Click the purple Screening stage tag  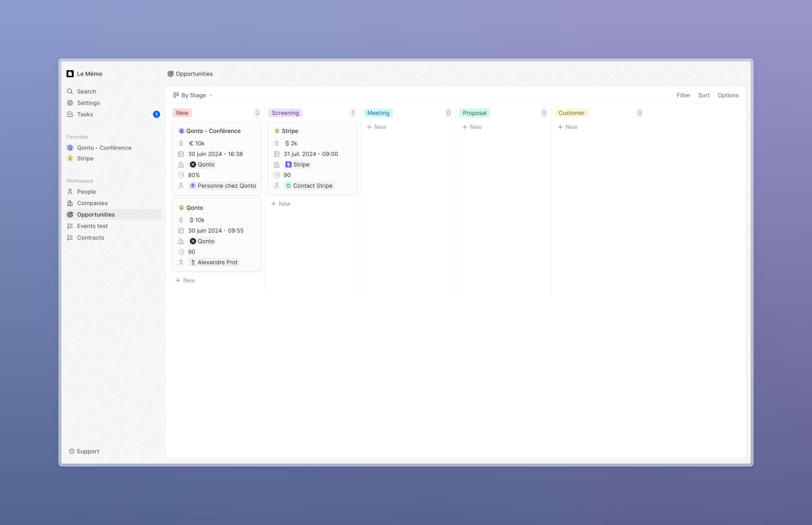tap(285, 113)
